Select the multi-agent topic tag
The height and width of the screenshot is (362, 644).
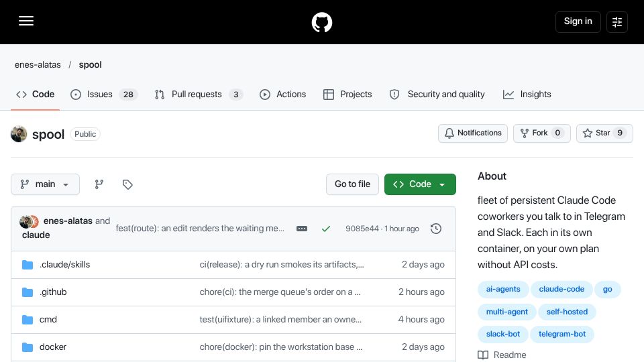tap(507, 312)
